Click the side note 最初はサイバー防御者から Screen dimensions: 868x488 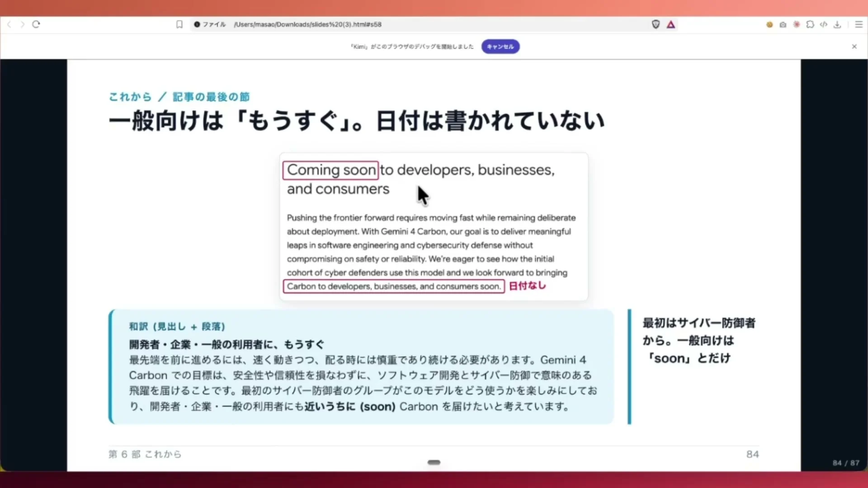point(699,340)
